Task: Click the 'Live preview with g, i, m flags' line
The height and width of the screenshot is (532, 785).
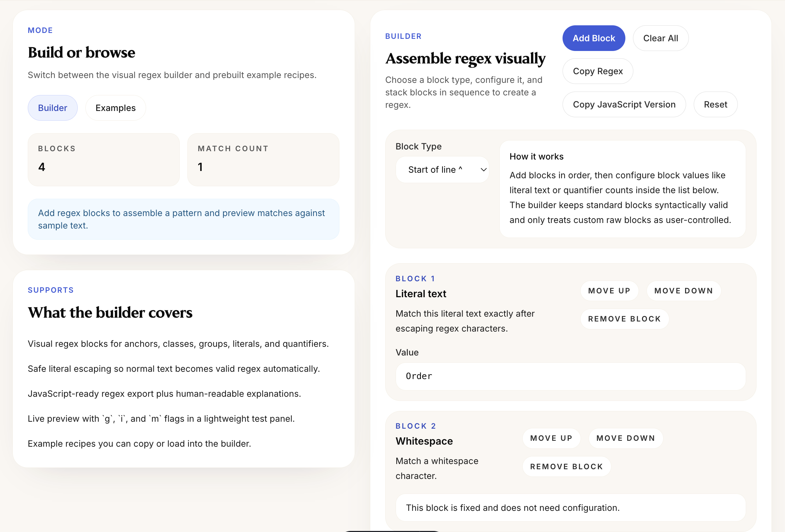Action: click(x=161, y=419)
